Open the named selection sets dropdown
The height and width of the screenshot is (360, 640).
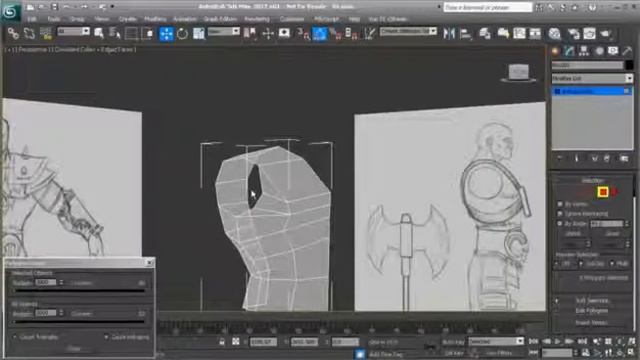(408, 31)
